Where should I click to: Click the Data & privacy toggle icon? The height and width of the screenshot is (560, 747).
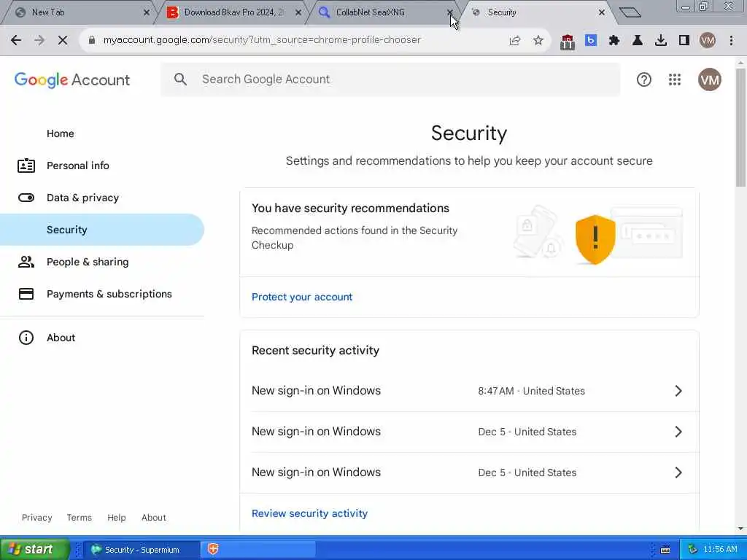coord(26,198)
